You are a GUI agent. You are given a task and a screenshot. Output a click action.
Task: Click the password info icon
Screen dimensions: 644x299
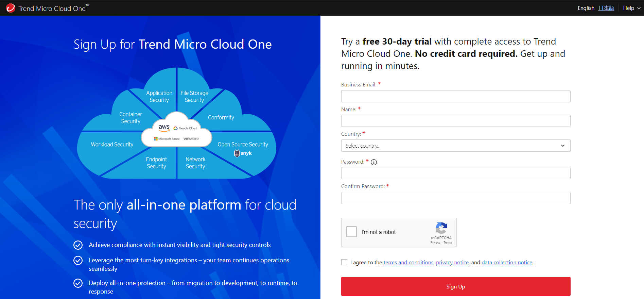(374, 162)
